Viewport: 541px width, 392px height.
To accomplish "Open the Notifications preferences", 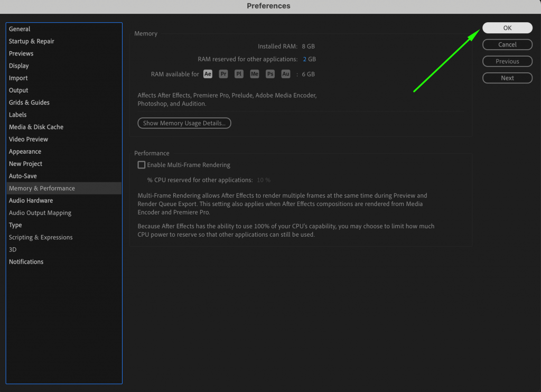I will tap(26, 262).
